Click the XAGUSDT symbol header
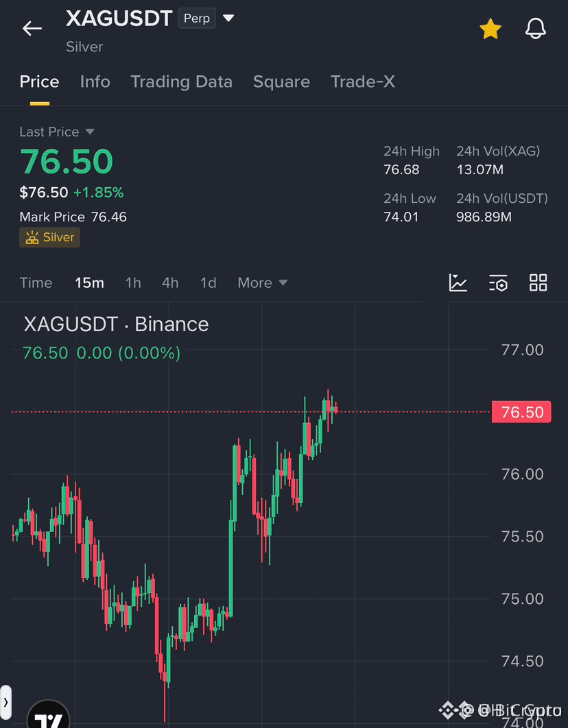This screenshot has height=728, width=568. coord(119,19)
